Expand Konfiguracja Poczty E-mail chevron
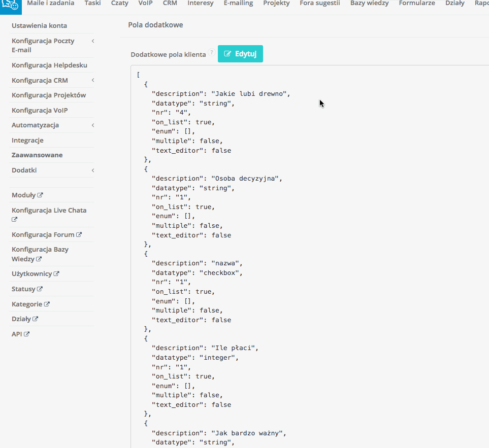The image size is (489, 448). click(93, 41)
